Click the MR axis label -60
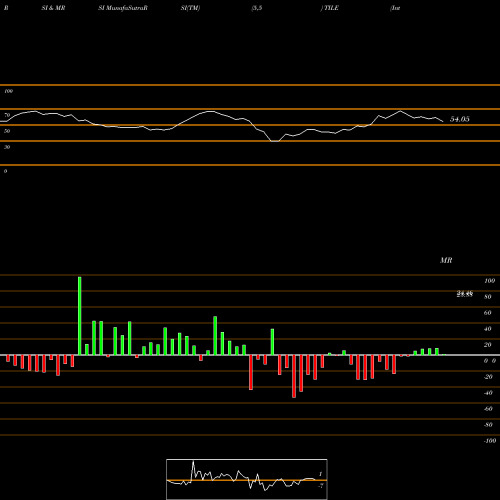 [488, 409]
